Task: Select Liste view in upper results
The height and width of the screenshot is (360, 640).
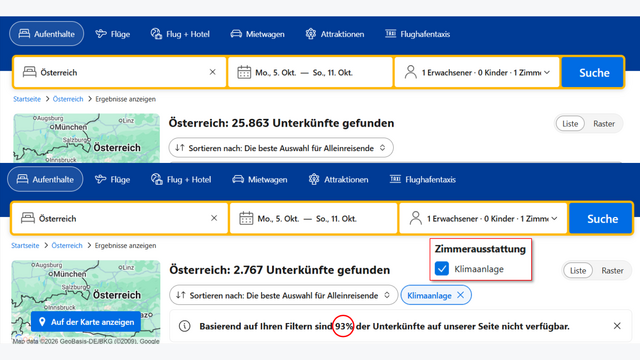Action: 570,124
